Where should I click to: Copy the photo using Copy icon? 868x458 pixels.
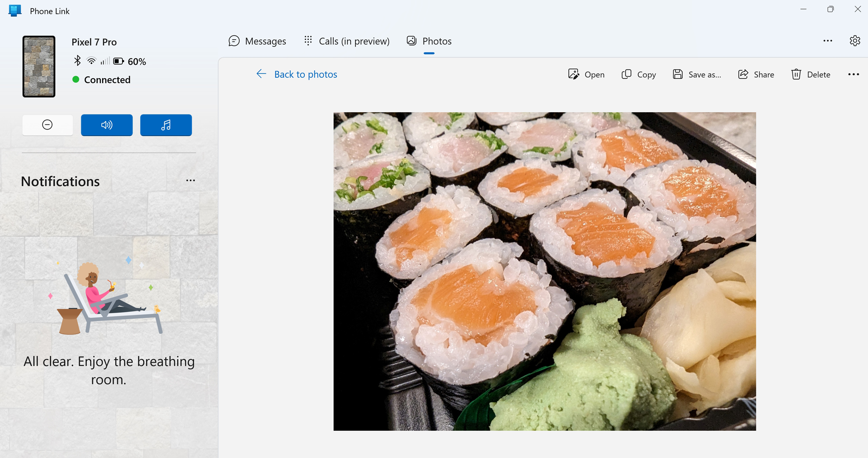pyautogui.click(x=626, y=74)
